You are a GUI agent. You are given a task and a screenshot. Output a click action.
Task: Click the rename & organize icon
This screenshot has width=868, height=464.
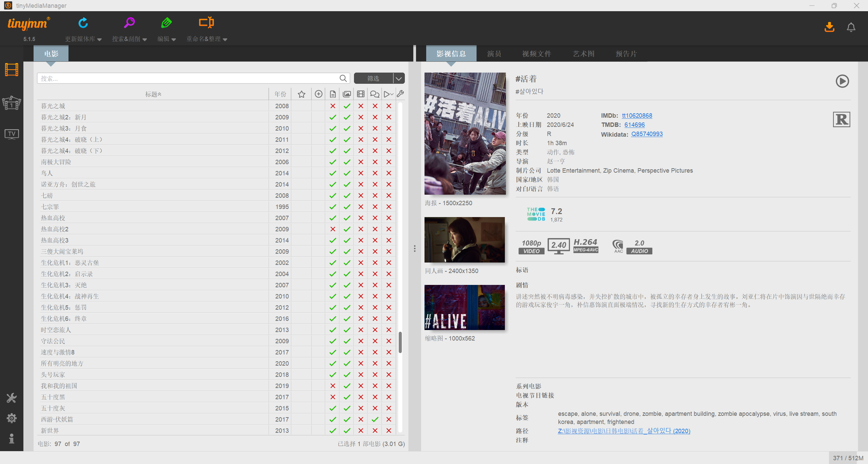coord(206,22)
